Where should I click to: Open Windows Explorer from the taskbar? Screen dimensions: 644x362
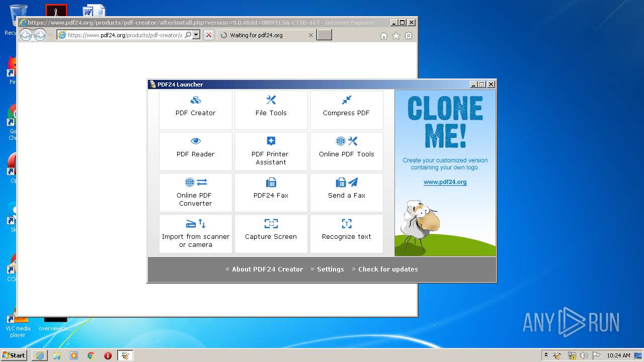click(x=57, y=355)
